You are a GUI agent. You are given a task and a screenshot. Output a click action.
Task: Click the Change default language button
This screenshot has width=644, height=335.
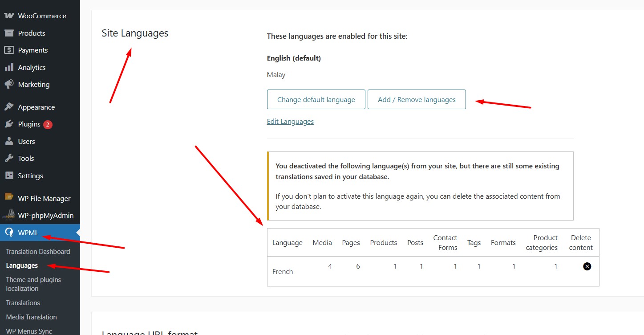point(316,99)
